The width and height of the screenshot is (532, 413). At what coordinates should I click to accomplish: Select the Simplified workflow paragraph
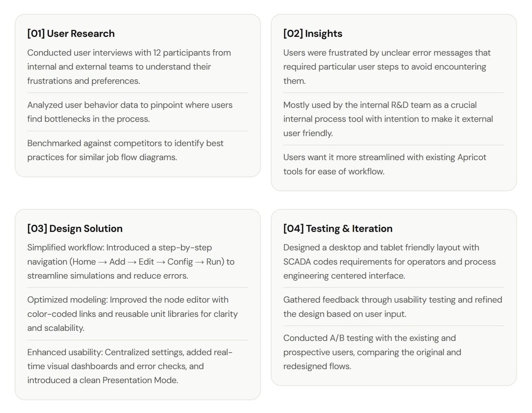pyautogui.click(x=131, y=262)
